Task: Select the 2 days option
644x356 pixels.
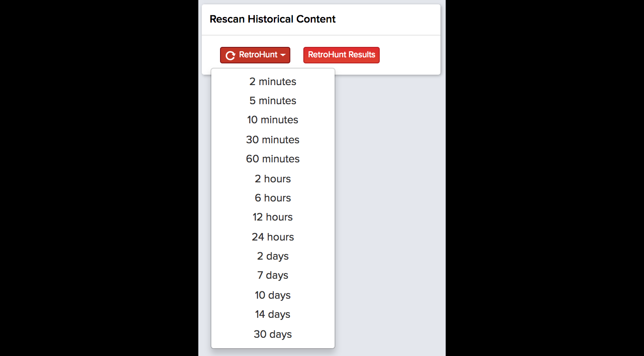Action: pos(273,256)
